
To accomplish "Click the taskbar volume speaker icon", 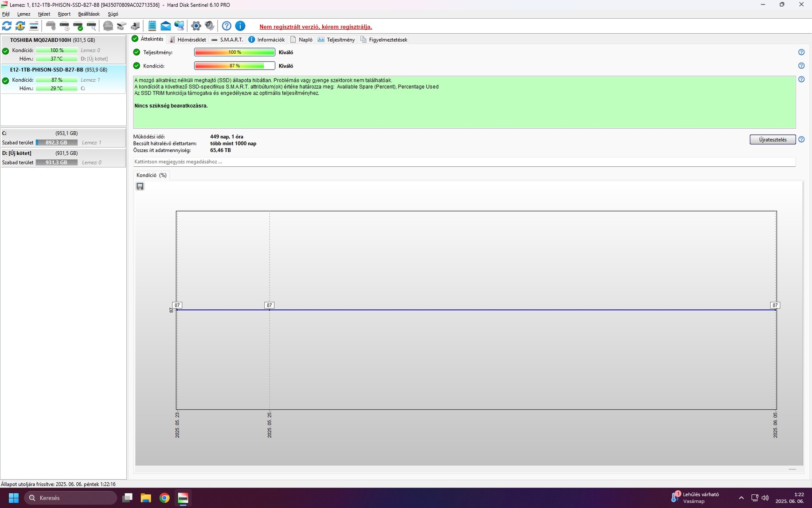I will (765, 498).
